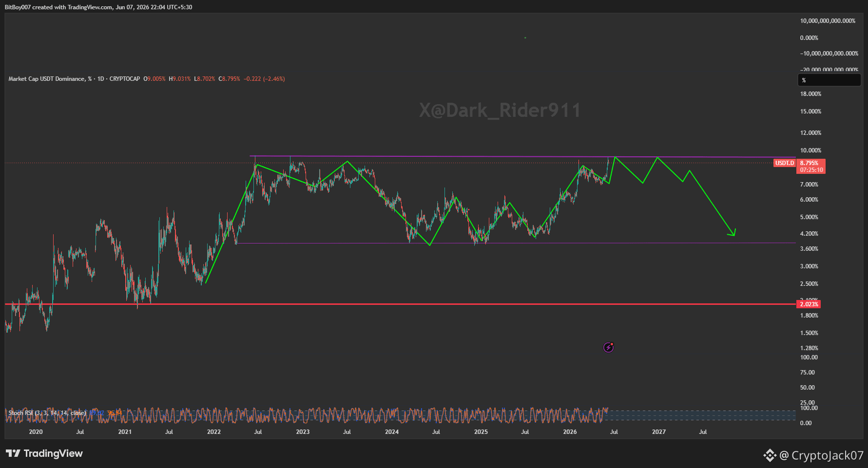Click the 75.00 Stoch RSI scale label

808,373
